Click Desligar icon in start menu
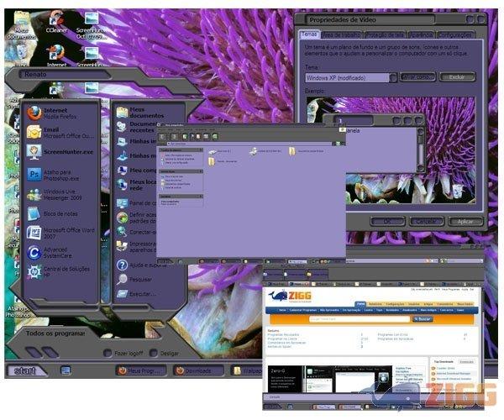Image resolution: width=504 pixels, height=420 pixels. pos(154,353)
